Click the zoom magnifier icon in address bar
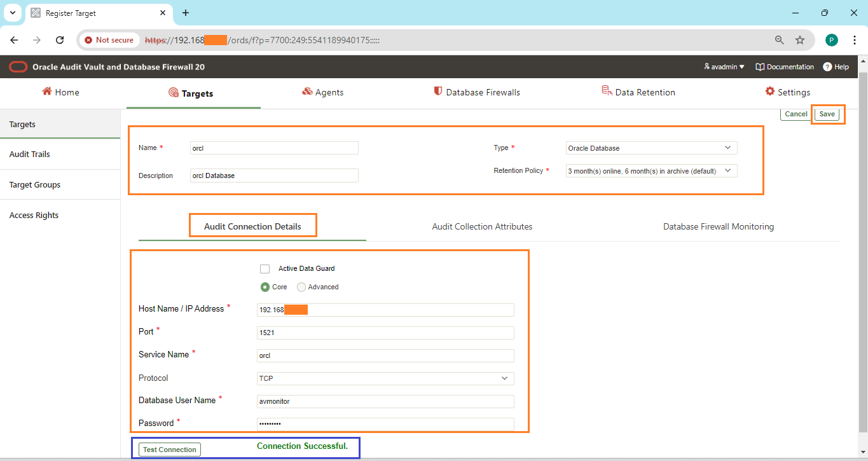 [x=779, y=40]
